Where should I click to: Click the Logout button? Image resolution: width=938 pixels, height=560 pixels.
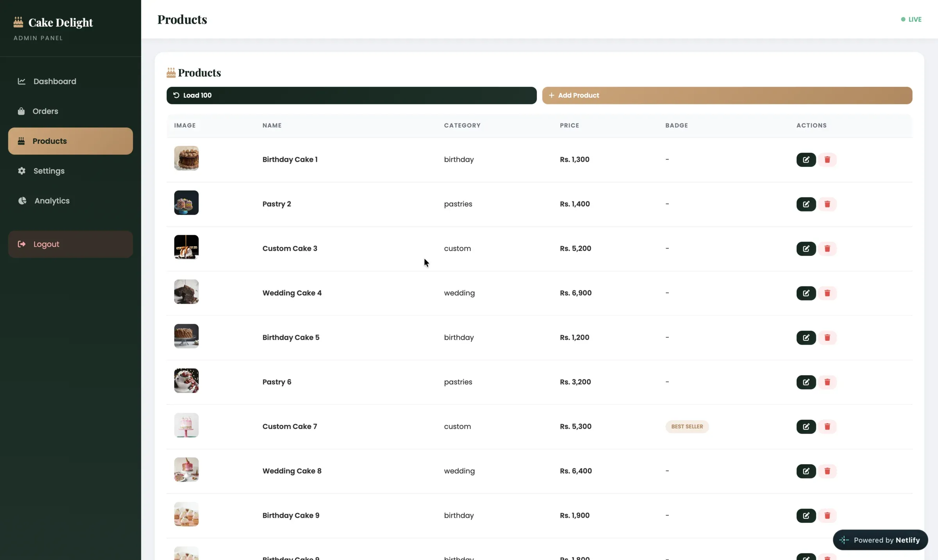[x=70, y=244]
